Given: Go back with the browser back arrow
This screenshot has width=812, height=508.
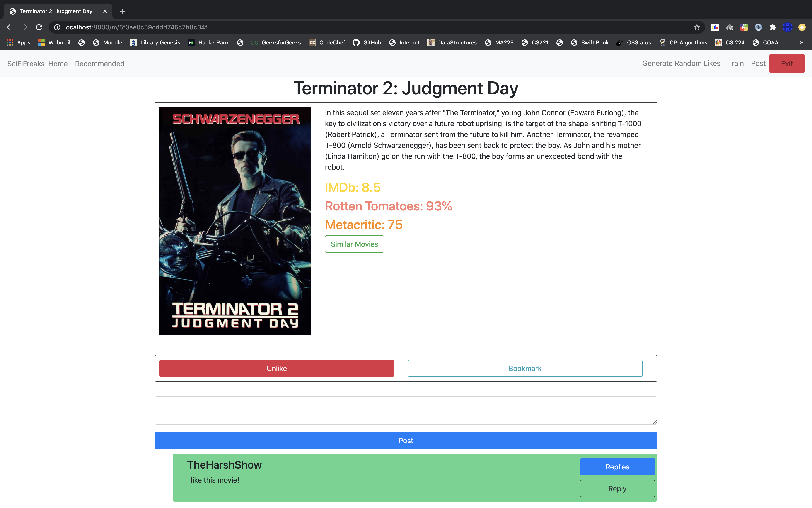Looking at the screenshot, I should point(10,27).
